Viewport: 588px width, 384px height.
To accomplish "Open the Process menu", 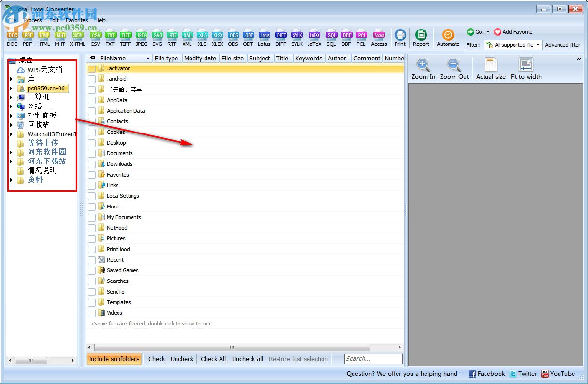I will tap(33, 20).
